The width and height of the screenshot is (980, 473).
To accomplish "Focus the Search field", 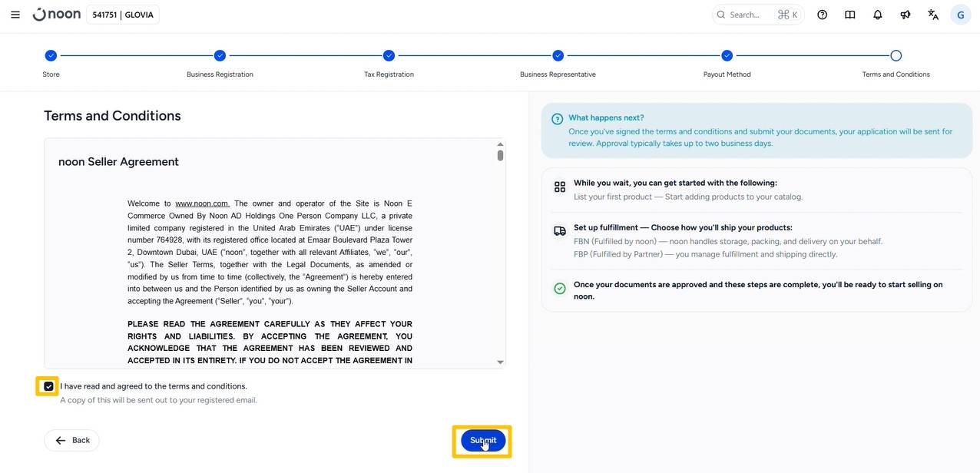I will 758,15.
